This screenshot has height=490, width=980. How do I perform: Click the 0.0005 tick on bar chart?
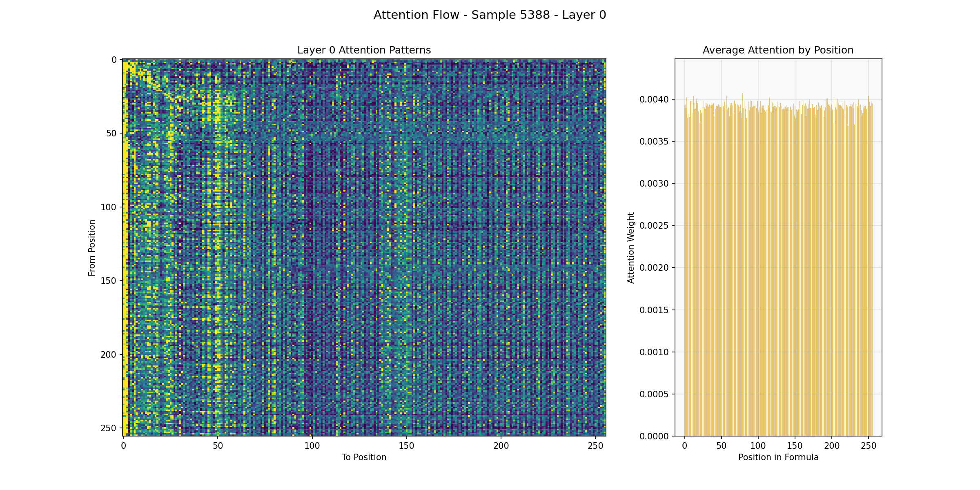654,394
